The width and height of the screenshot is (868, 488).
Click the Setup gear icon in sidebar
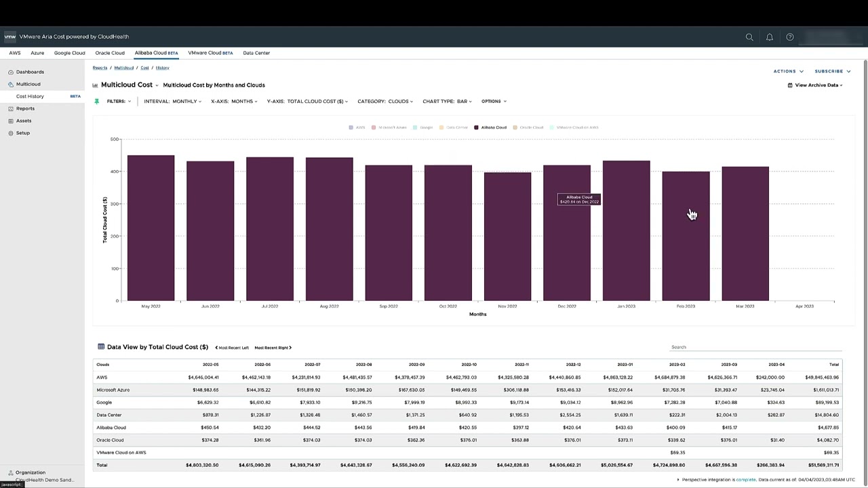tap(11, 133)
